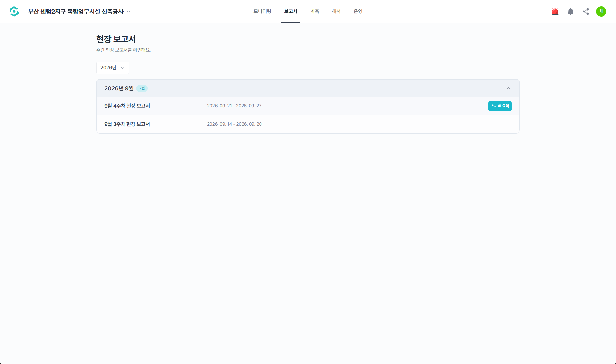
Task: Open the notifications bell icon
Action: 570,12
